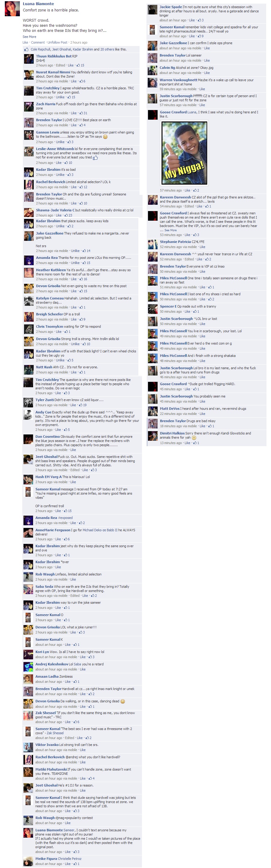This screenshot has width=271, height=868.
Task: Click Thuun Ridikkulus Bot's avatar icon
Action: [29, 59]
